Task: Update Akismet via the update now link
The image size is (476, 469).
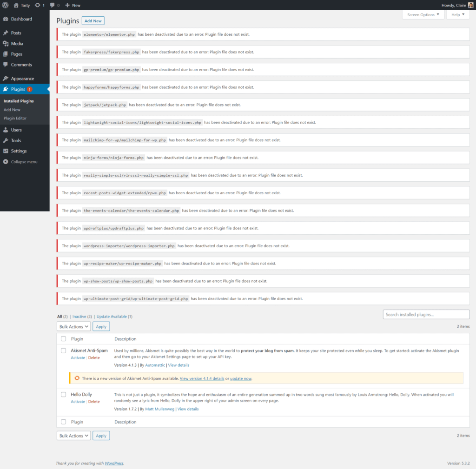Action: point(240,378)
